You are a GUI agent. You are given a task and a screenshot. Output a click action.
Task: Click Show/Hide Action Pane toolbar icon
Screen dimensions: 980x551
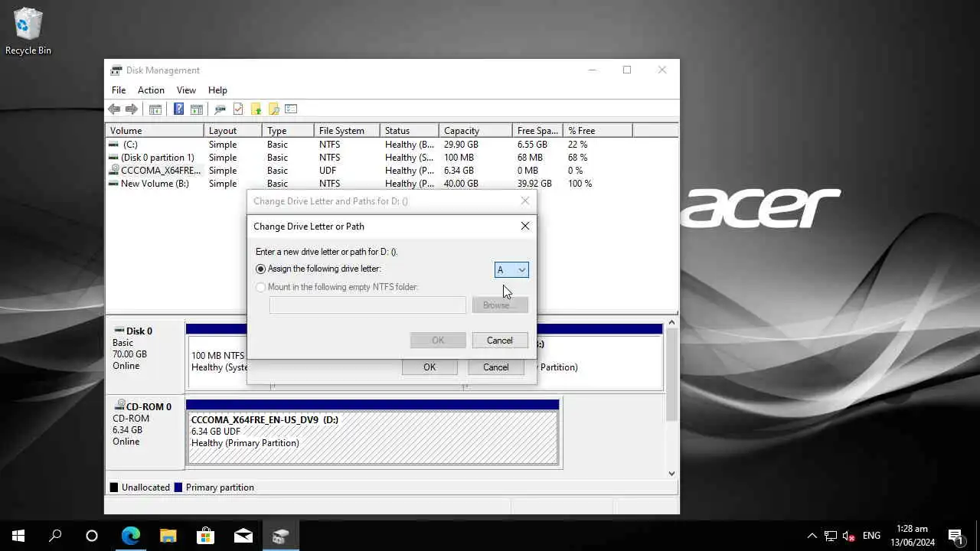197,109
